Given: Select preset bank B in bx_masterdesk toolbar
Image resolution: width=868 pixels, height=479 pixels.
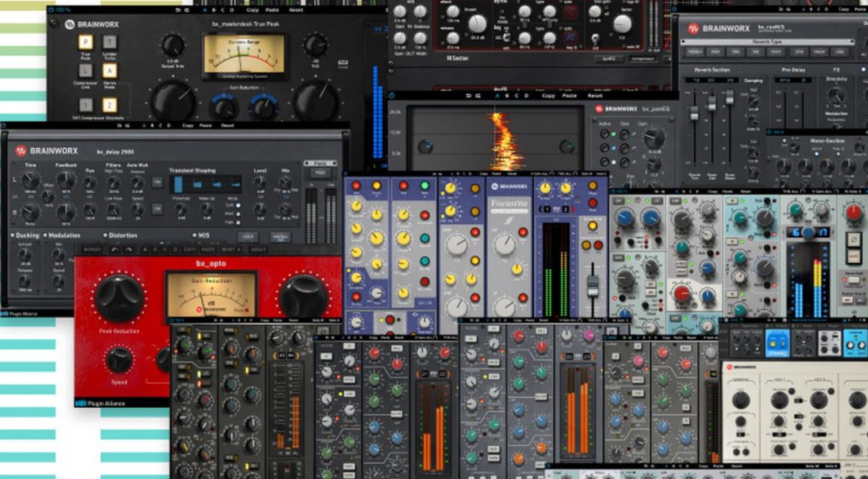Looking at the screenshot, I should coord(213,10).
